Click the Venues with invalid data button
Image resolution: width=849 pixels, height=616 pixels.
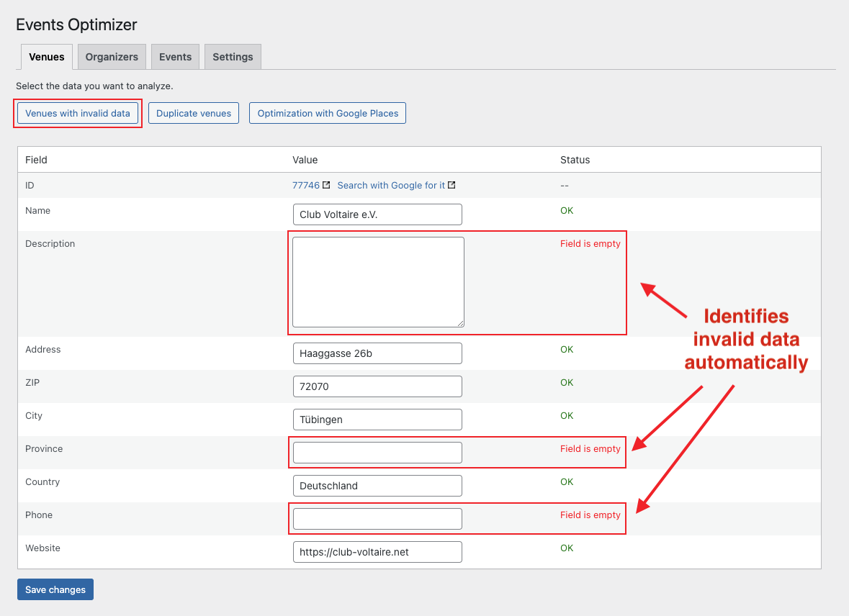pos(77,113)
